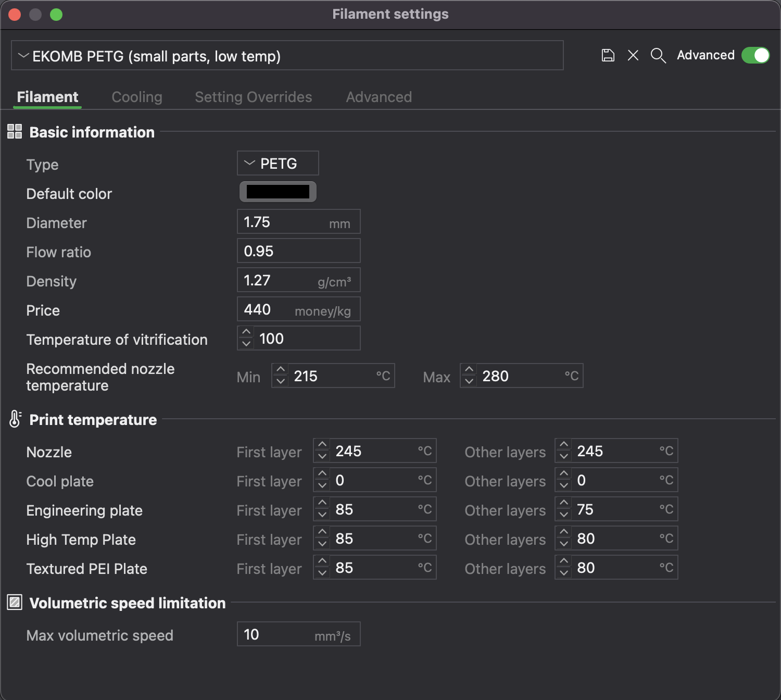Open search with the magnifier icon
This screenshot has height=700, width=781.
coord(658,55)
